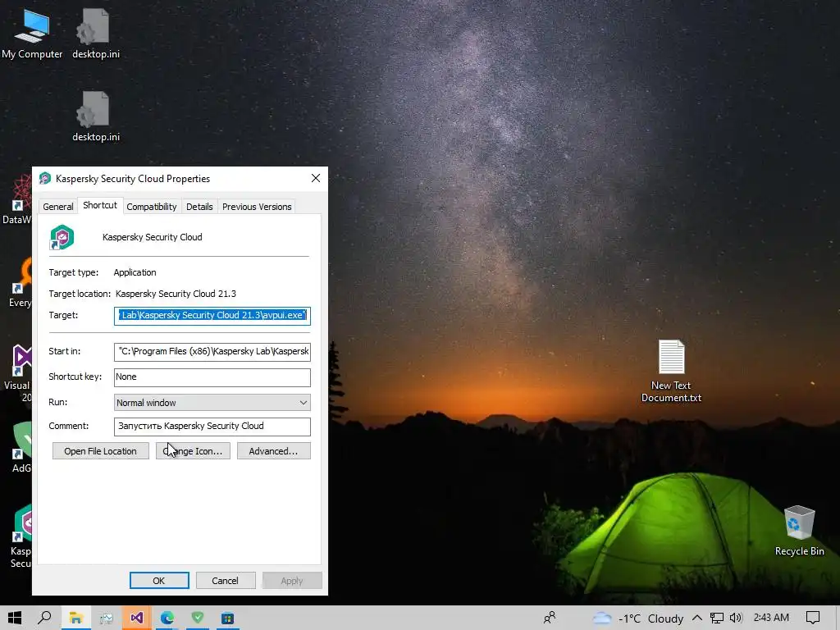Click the Kaspersky shortcut icon in Properties dialog
The height and width of the screenshot is (630, 840).
(62, 237)
